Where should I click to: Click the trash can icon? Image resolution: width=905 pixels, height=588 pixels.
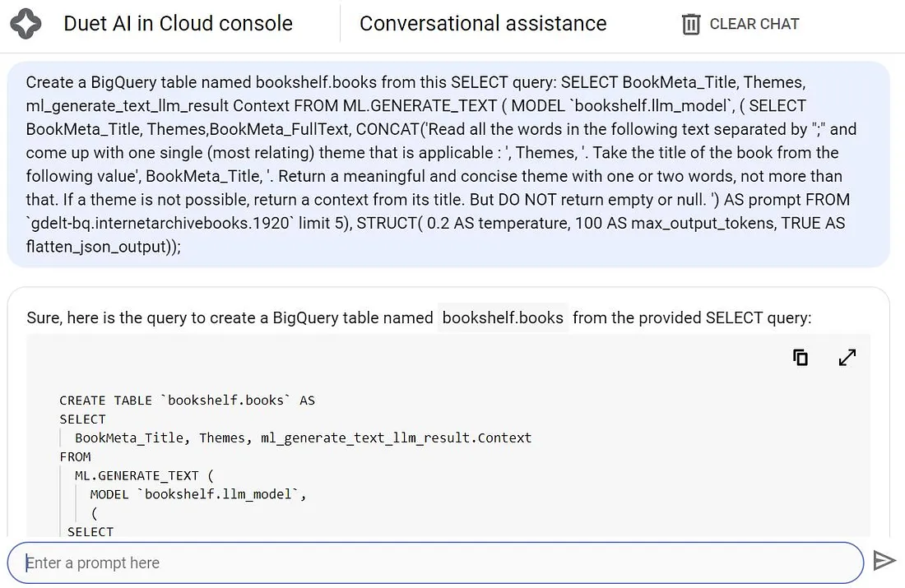(690, 24)
